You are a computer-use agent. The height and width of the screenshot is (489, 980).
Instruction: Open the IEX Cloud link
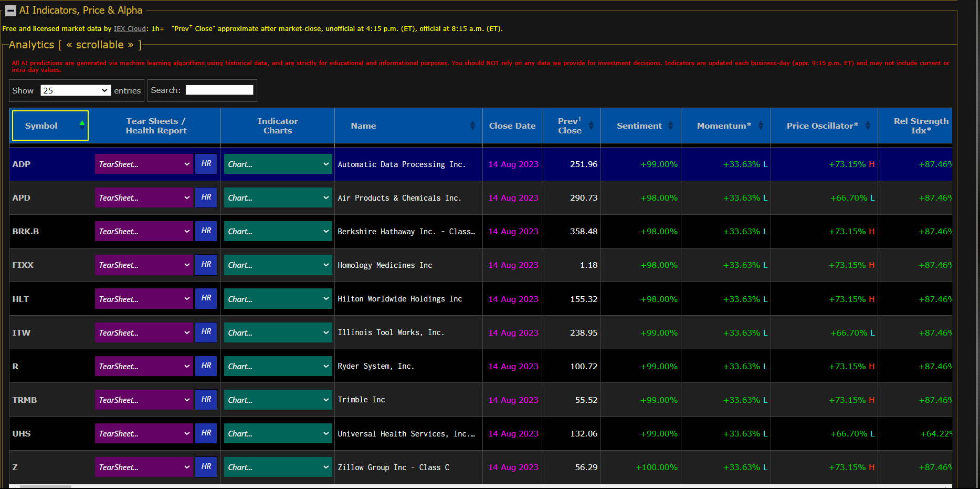pos(130,29)
